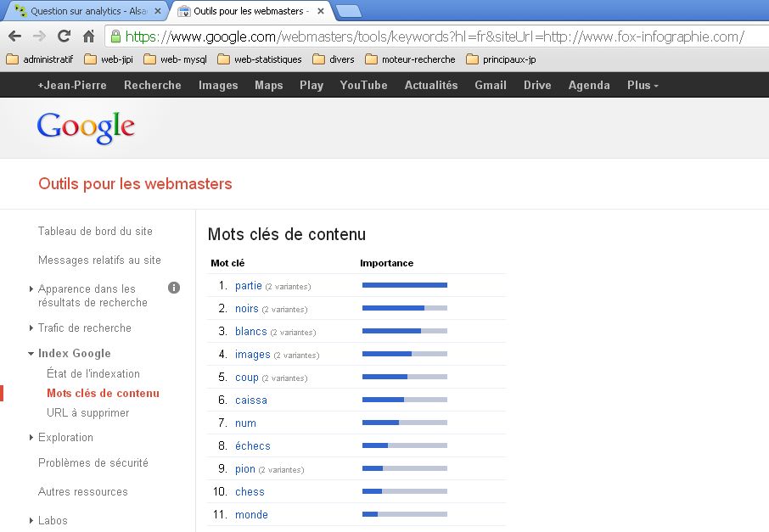The height and width of the screenshot is (532, 769).
Task: Click the keyword num
Action: point(245,423)
